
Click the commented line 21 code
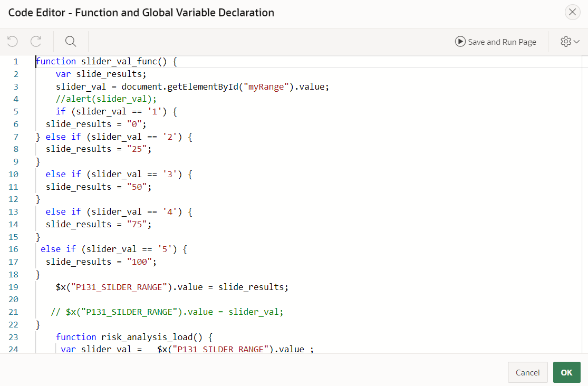167,312
